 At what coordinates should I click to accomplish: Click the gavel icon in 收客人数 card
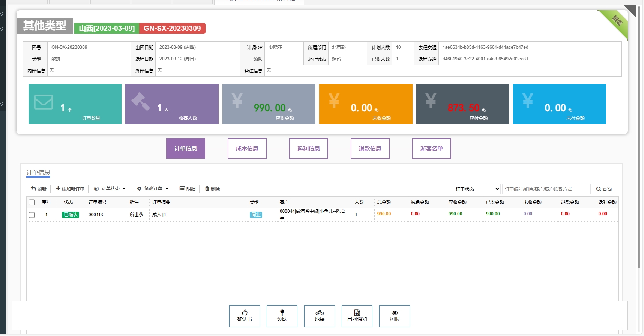(141, 101)
